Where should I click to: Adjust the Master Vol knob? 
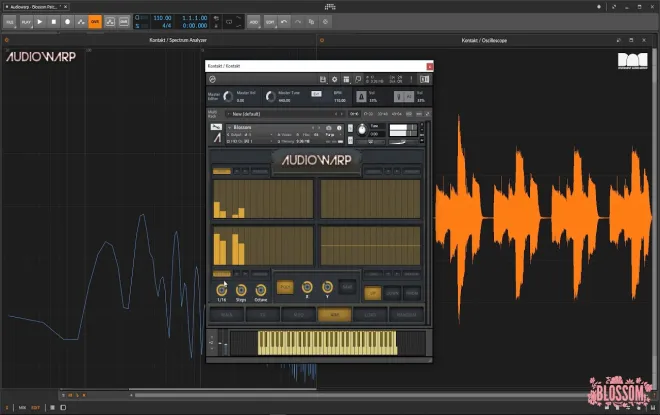[x=228, y=96]
